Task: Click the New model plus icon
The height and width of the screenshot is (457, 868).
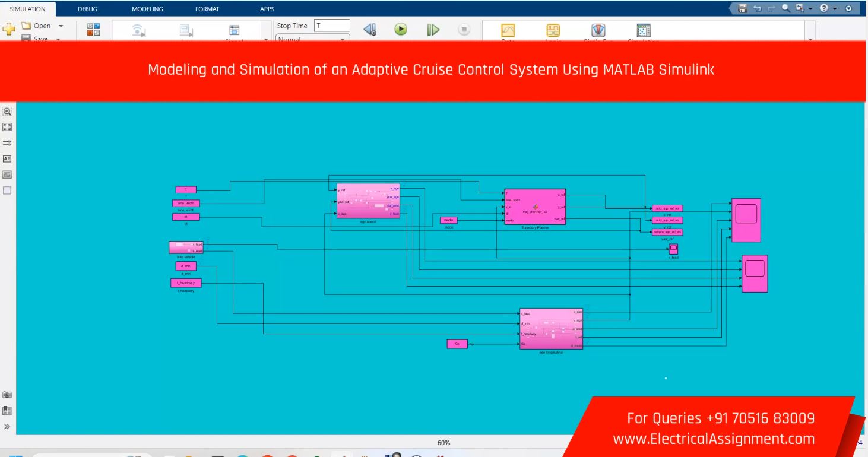Action: 8,30
